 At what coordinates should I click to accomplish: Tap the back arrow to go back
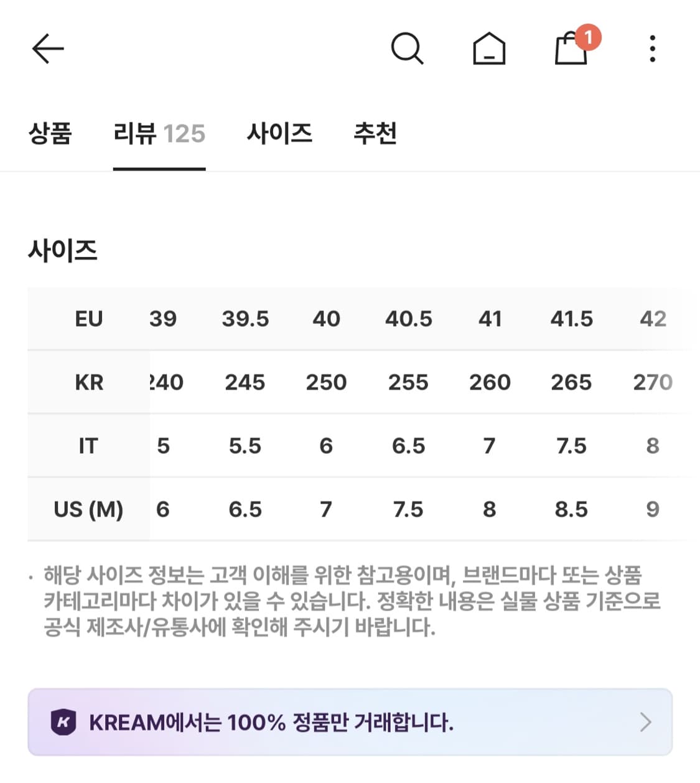[x=49, y=49]
